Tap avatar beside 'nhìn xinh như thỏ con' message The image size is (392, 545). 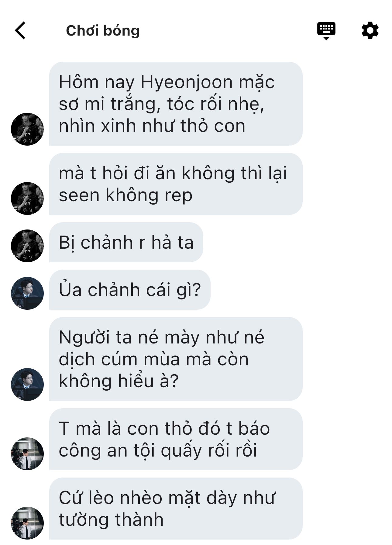pos(27,129)
